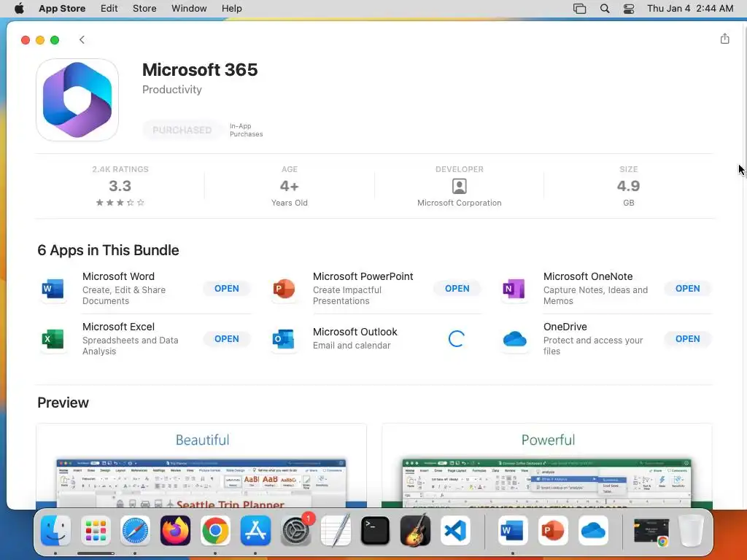The width and height of the screenshot is (747, 560).
Task: Open Launchpad from the Dock
Action: pos(96,531)
